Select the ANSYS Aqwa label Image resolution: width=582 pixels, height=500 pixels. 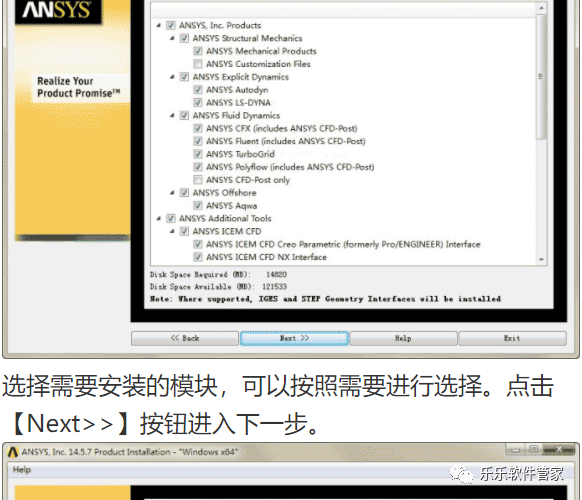click(x=232, y=206)
